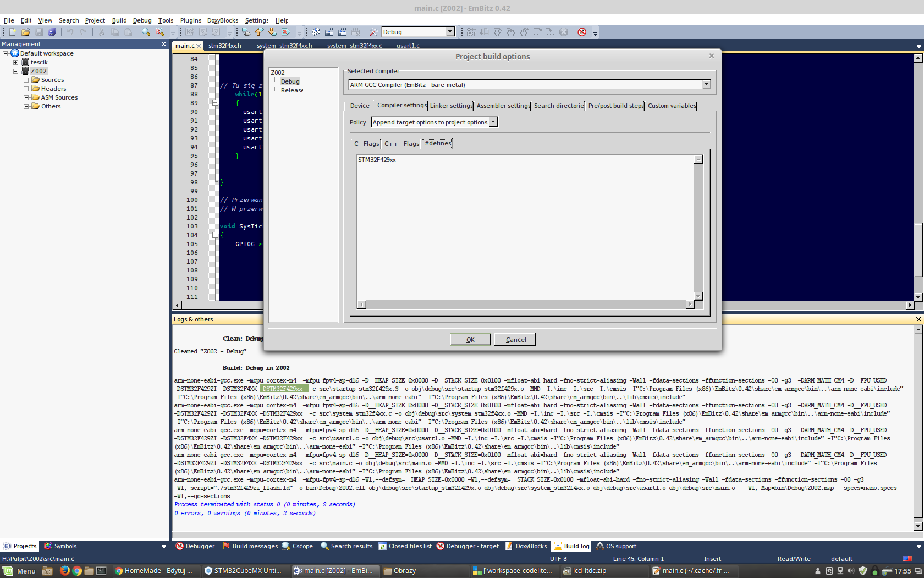Select the C - Flags sub-tab
The height and width of the screenshot is (578, 924).
366,144
